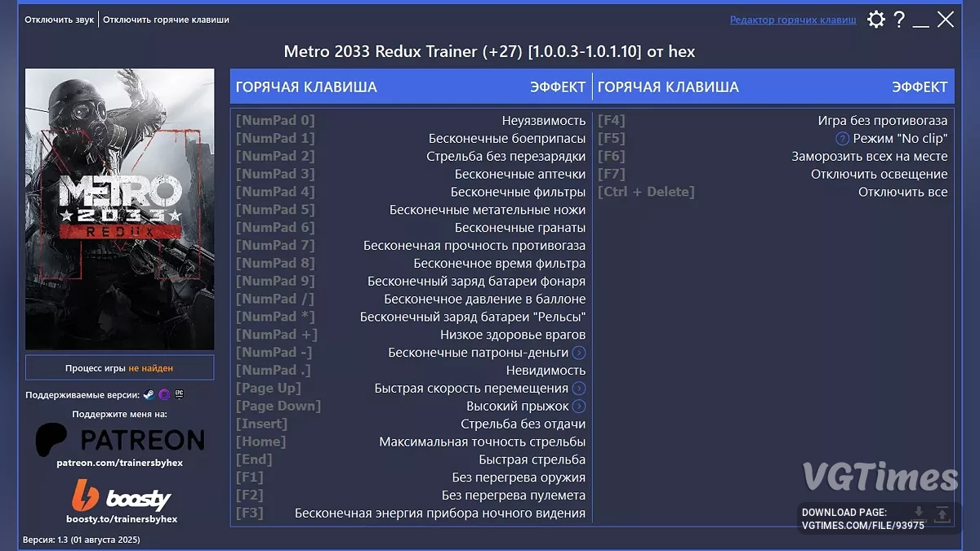Toggle Бесконечные гранаты cheat

tap(520, 228)
